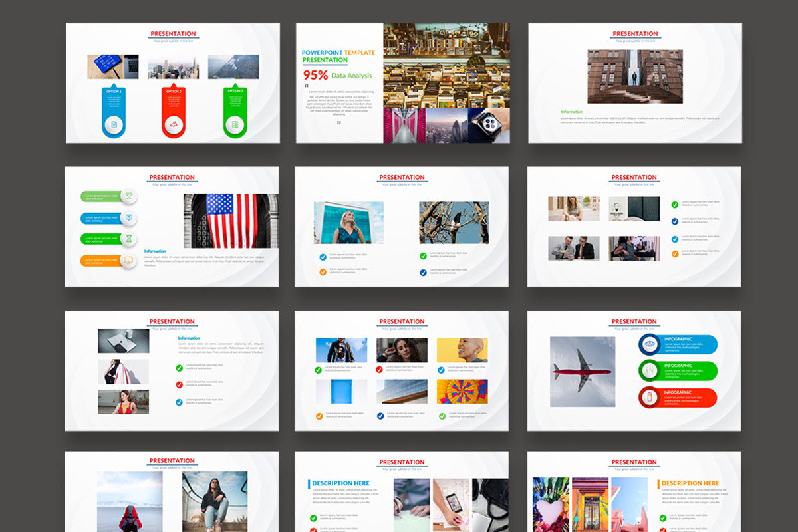This screenshot has height=532, width=798.
Task: Click the smartwatch photo
Action: 489,126
